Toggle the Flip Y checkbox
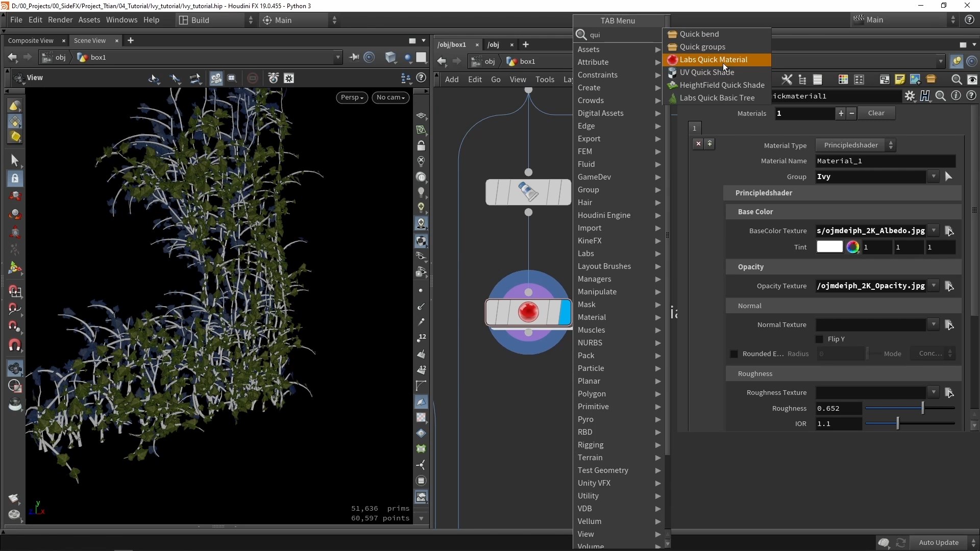 pos(820,339)
